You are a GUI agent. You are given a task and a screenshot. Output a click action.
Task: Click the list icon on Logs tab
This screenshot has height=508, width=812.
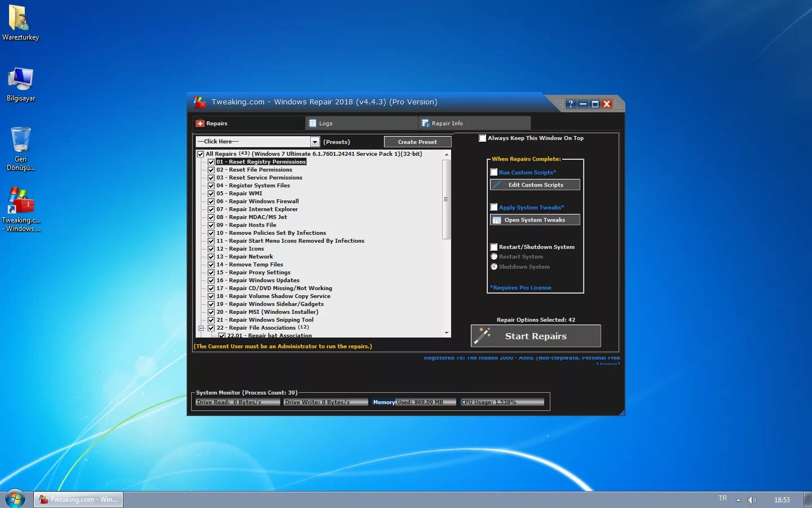click(312, 123)
